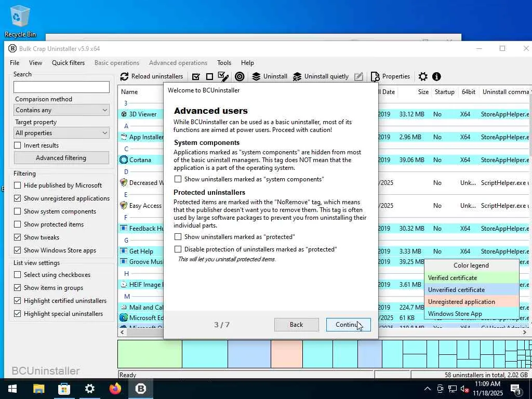The height and width of the screenshot is (399, 532).
Task: Click the Uninstall quietly stack icon
Action: coord(297,77)
